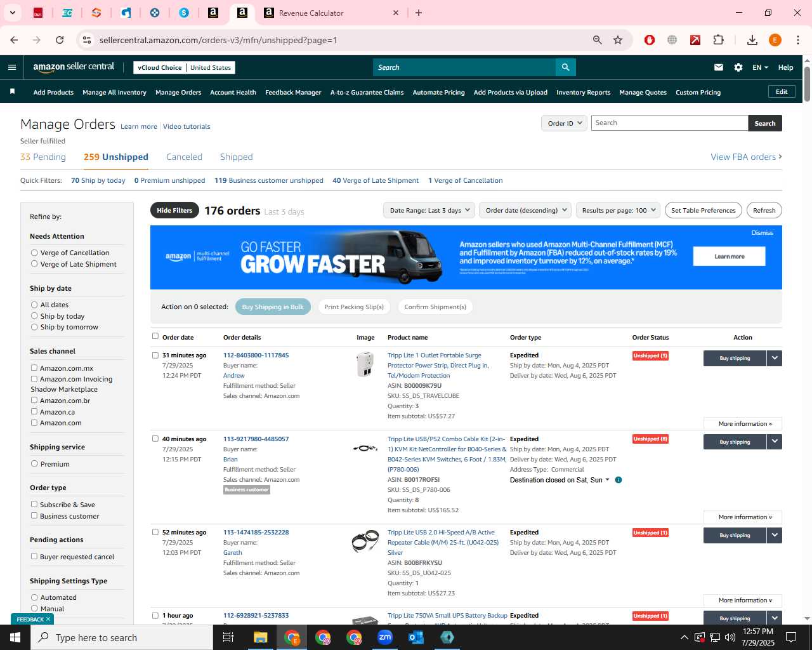The width and height of the screenshot is (812, 650).
Task: Expand the Destination closed on Sat, Sun arrow
Action: [608, 480]
